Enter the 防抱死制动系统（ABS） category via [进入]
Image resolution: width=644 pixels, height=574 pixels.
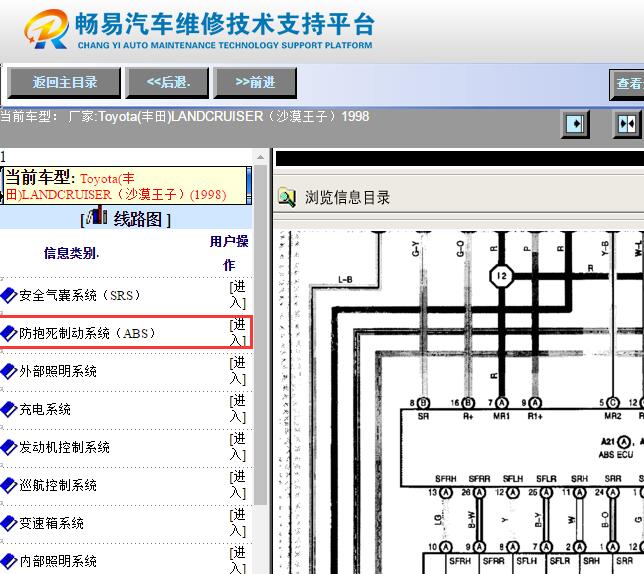coord(238,333)
